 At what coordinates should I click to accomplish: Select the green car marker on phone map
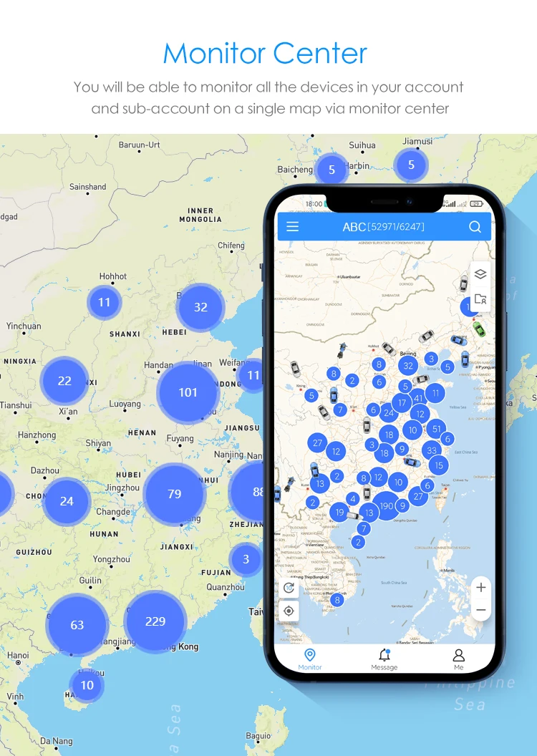pyautogui.click(x=479, y=329)
